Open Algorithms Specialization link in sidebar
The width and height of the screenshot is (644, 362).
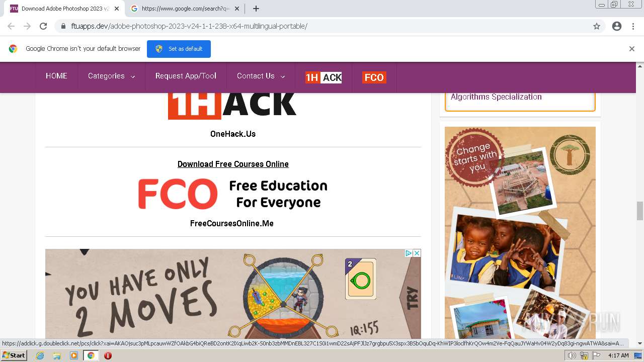coord(496,97)
